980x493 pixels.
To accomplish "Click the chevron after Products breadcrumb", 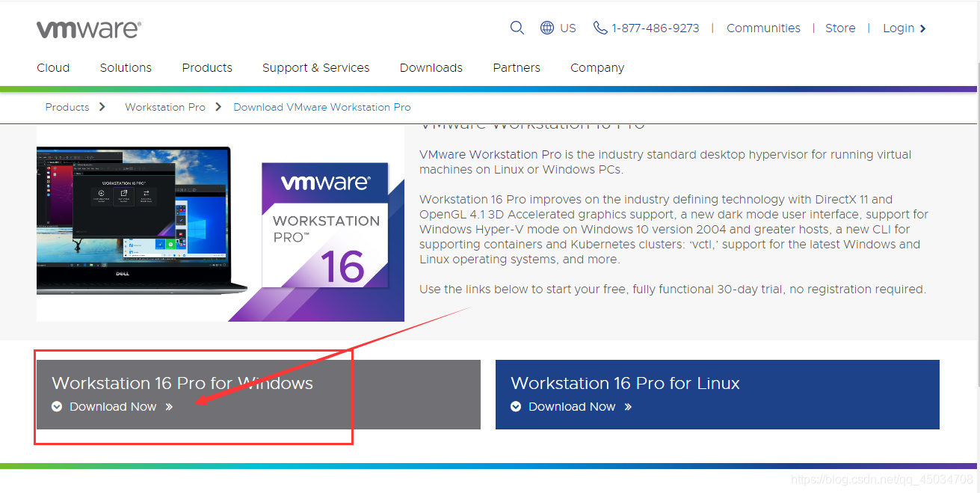I will (102, 107).
